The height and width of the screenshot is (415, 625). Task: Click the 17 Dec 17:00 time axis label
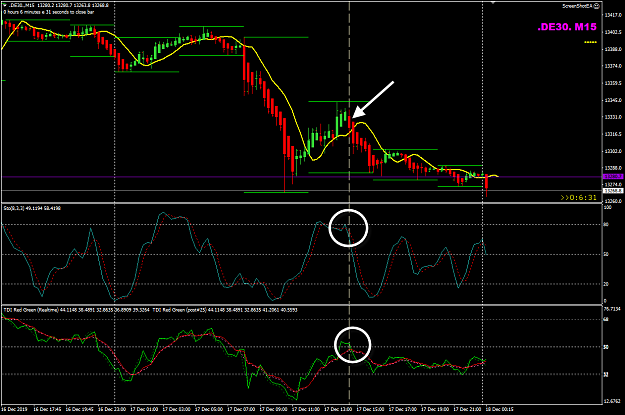(402, 409)
